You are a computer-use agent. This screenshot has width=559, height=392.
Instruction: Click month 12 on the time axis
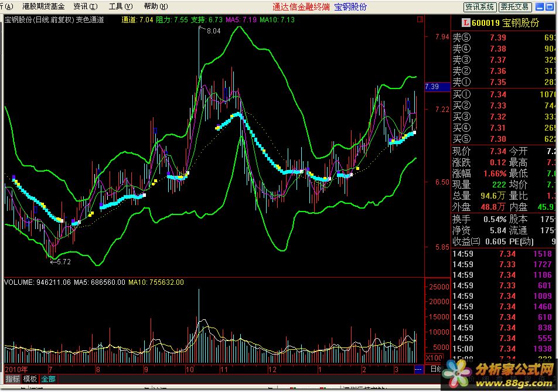click(x=272, y=370)
